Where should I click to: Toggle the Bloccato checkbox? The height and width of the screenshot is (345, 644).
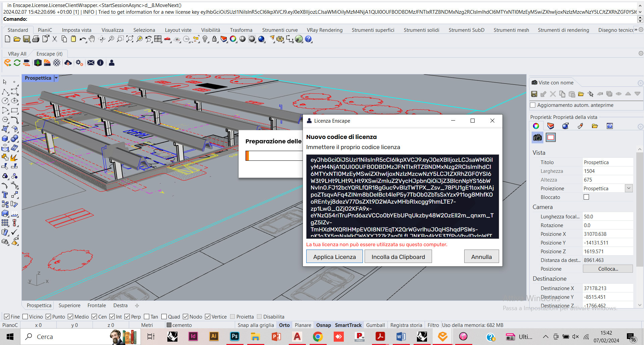point(586,197)
